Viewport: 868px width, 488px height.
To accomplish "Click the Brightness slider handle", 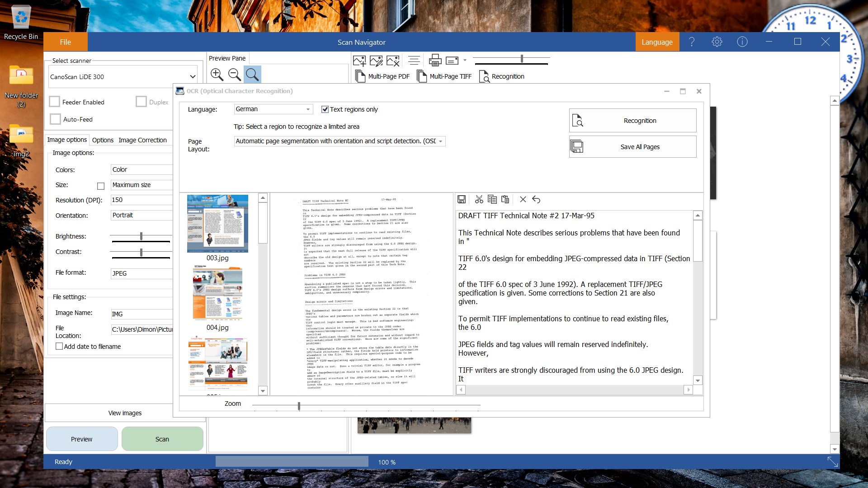I will (141, 236).
